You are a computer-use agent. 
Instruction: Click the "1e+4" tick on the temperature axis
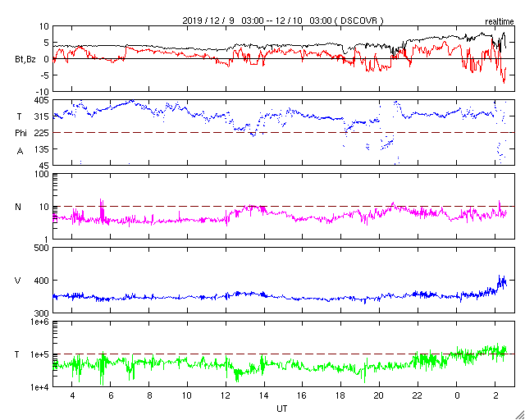[x=40, y=387]
